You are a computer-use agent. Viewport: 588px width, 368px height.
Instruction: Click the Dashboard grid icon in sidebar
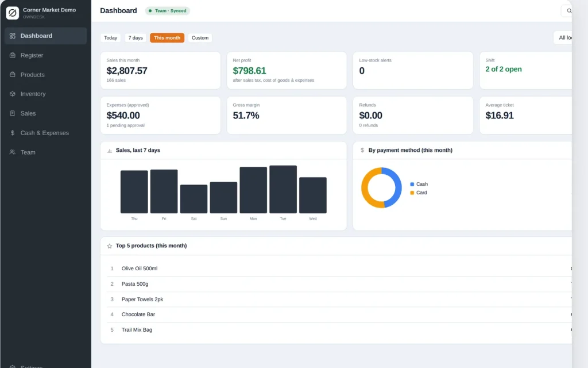13,36
